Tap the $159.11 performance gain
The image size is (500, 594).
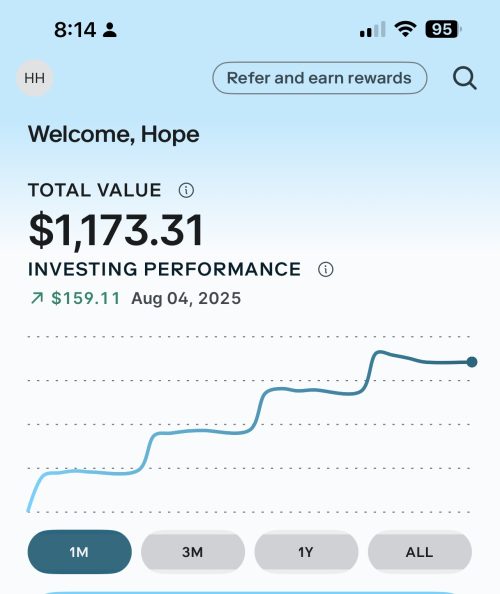point(86,298)
